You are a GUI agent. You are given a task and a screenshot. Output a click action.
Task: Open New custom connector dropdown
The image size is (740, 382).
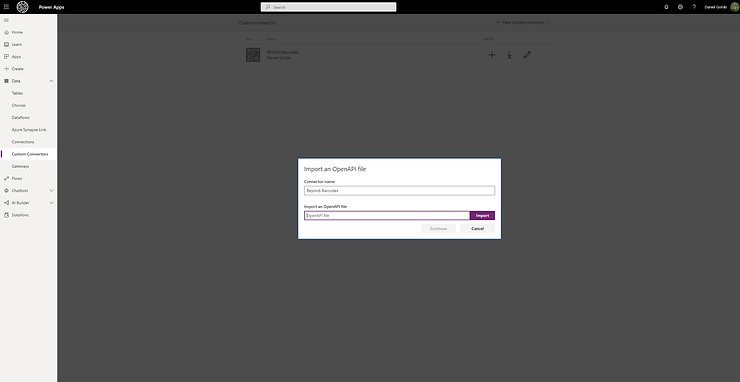click(523, 23)
